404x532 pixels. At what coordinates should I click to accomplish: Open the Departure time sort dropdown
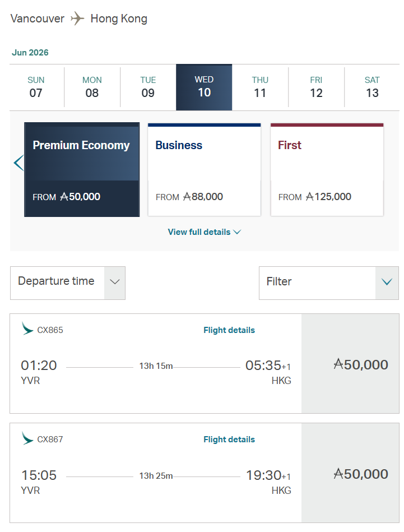click(x=68, y=283)
